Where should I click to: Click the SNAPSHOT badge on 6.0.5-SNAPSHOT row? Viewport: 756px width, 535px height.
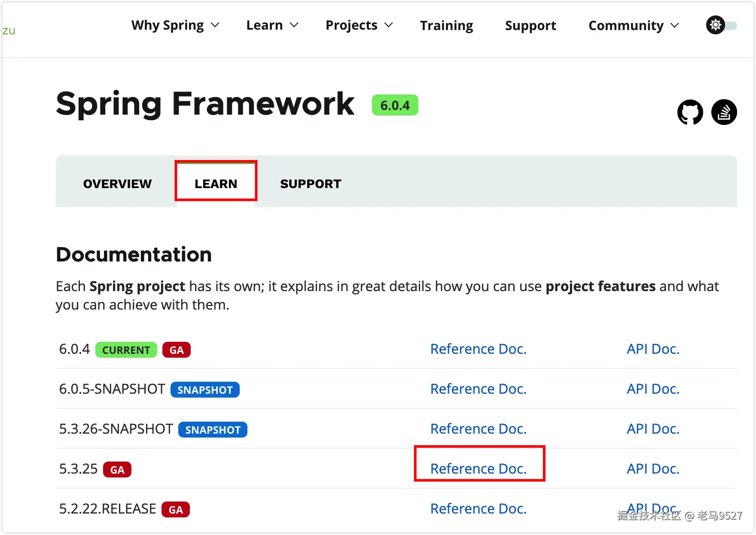click(x=205, y=390)
